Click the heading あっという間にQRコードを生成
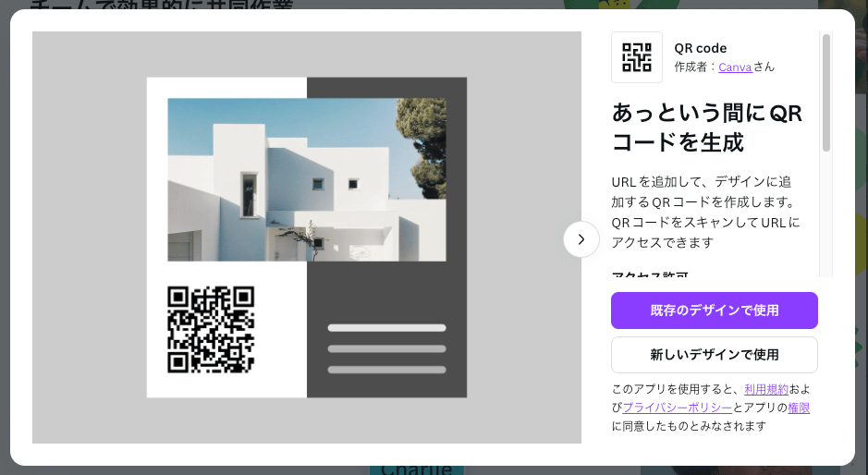The width and height of the screenshot is (868, 475). click(x=707, y=128)
